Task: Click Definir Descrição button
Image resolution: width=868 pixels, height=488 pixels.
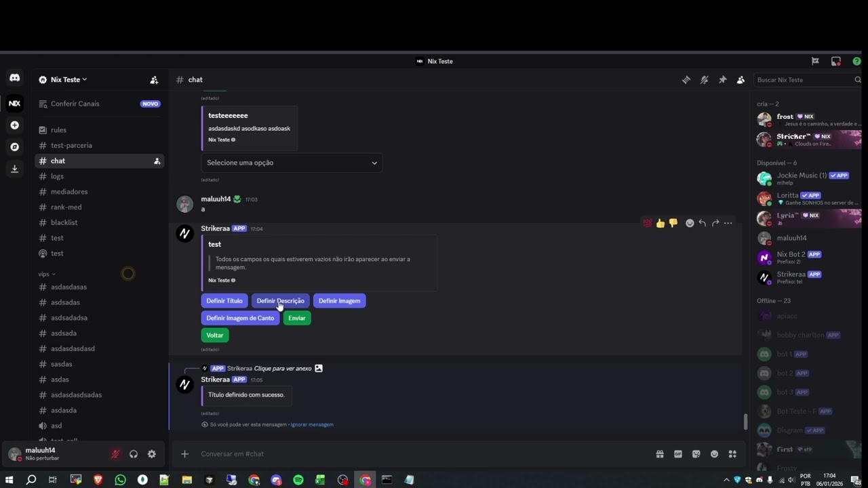Action: click(281, 301)
